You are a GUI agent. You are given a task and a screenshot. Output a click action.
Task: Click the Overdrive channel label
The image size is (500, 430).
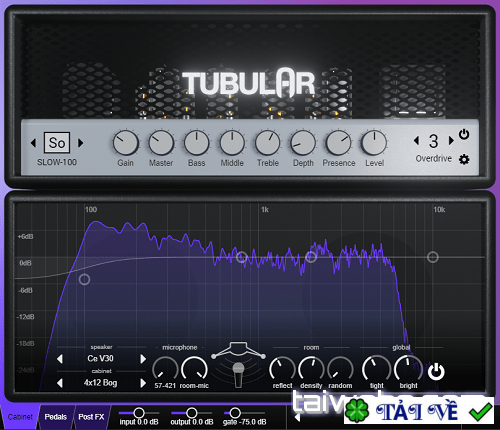(433, 159)
